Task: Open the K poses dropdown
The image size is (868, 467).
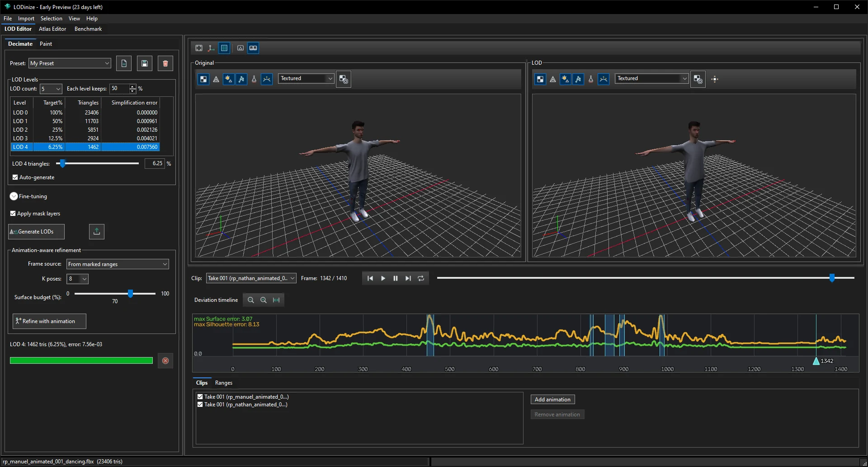Action: pos(77,279)
